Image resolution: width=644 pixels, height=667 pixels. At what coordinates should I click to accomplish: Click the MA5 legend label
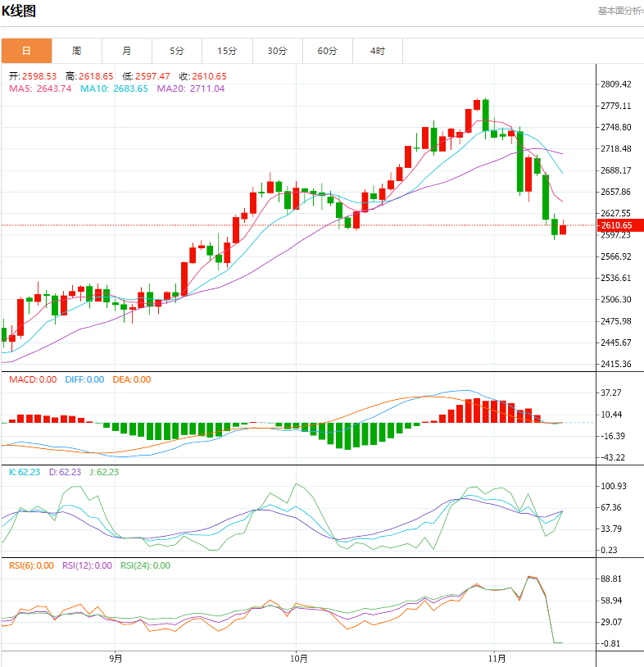coord(40,88)
